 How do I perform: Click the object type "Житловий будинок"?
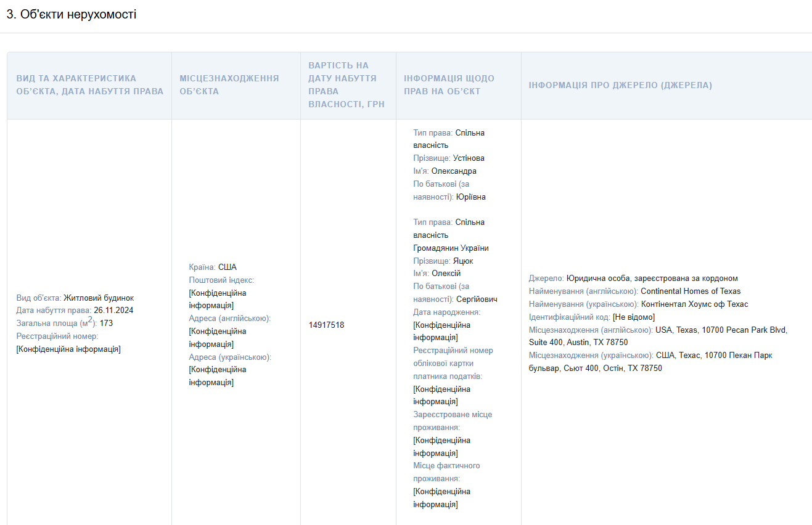[99, 298]
